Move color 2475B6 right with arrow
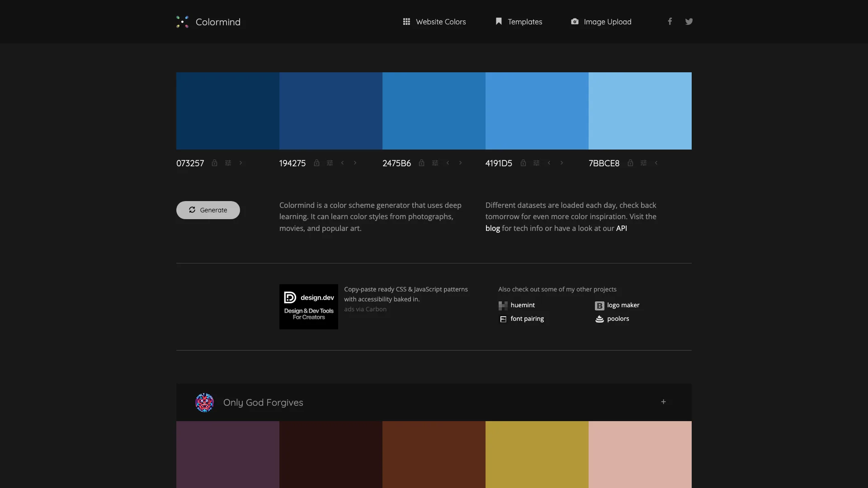 point(460,163)
